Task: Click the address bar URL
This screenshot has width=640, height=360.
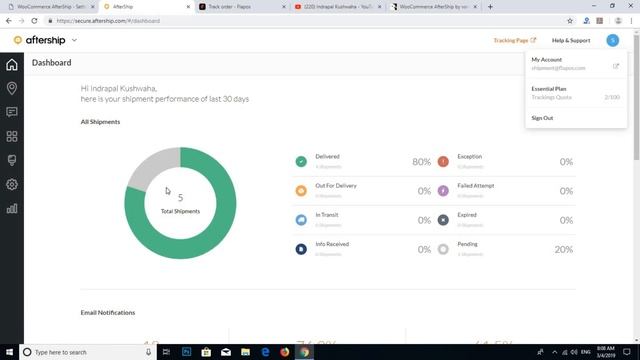Action: 108,21
